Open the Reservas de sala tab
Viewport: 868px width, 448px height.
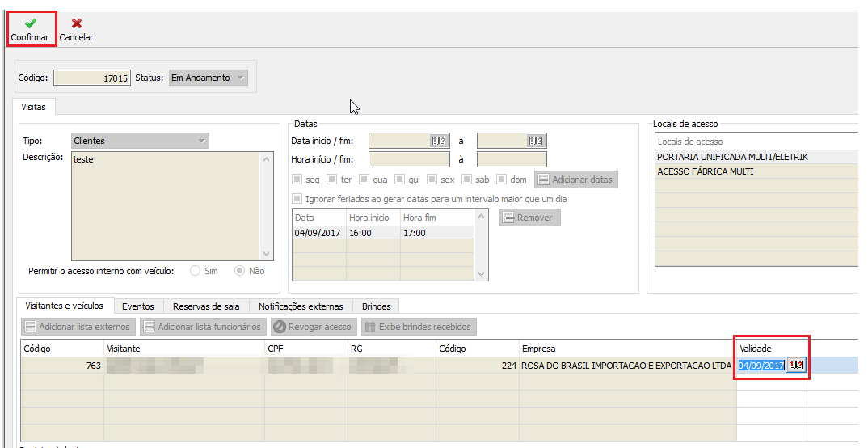(206, 306)
